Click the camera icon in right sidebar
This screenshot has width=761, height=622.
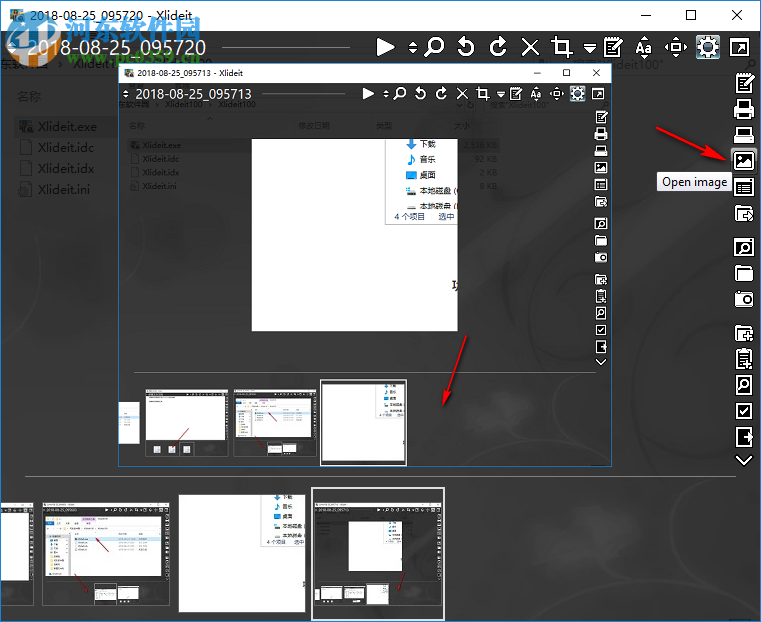tap(744, 299)
